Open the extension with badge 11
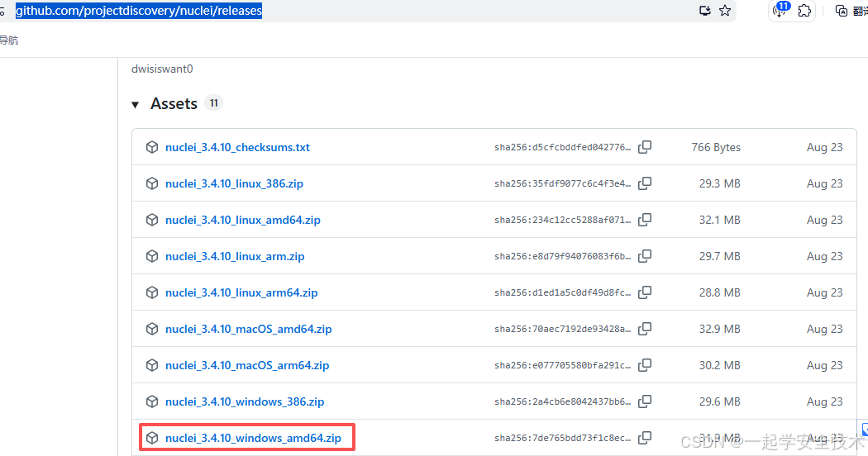868x456 pixels. click(780, 10)
